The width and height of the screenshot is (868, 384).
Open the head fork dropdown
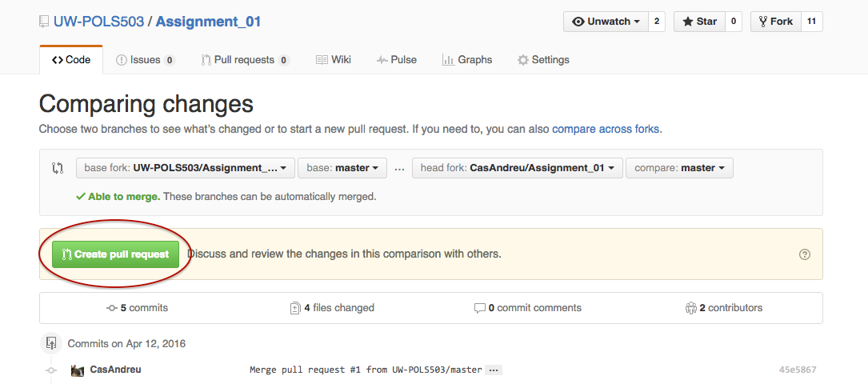click(518, 168)
